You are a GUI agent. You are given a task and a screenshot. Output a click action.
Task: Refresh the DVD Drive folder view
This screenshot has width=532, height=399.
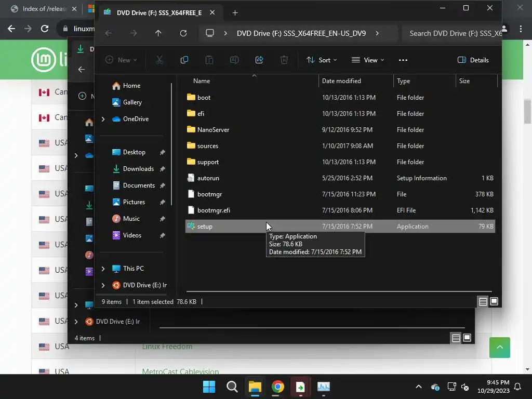(x=183, y=33)
